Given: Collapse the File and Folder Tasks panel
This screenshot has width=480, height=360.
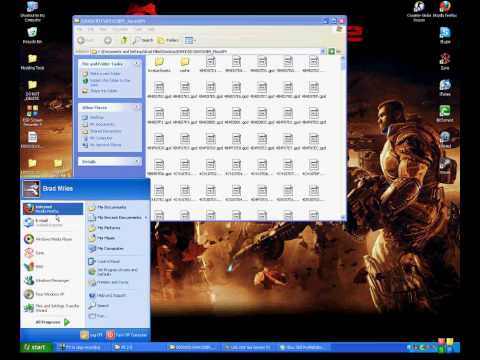Looking at the screenshot, I should click(136, 63).
